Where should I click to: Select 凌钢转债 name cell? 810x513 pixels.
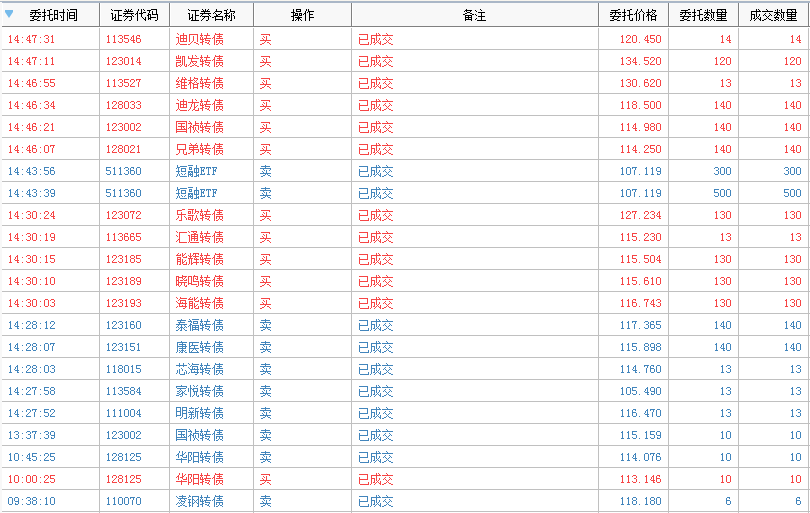coord(199,501)
